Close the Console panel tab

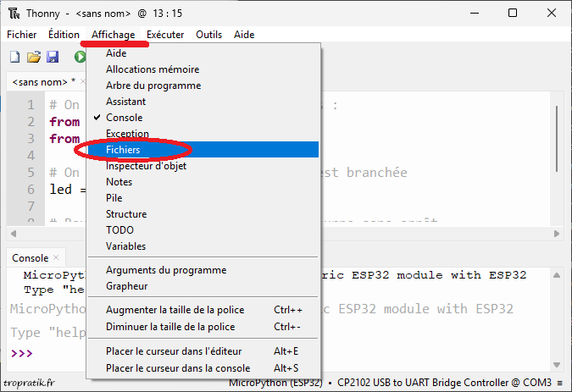(x=56, y=257)
